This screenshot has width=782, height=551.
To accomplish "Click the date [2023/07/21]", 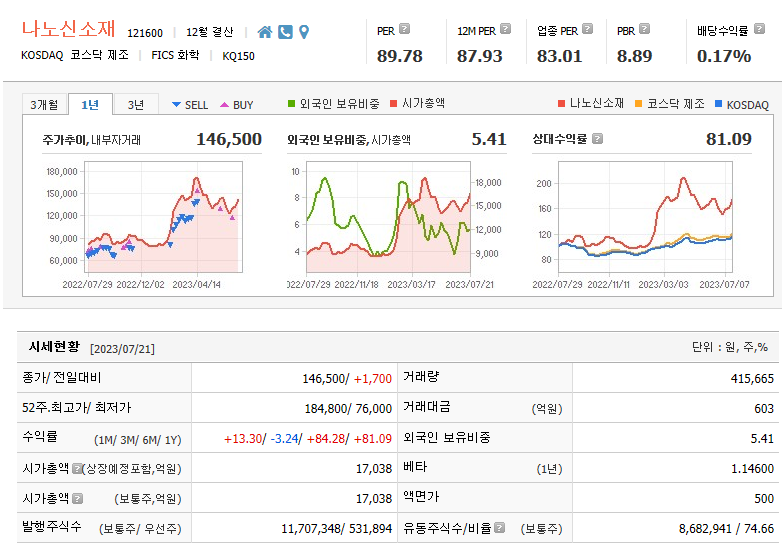I will [122, 349].
